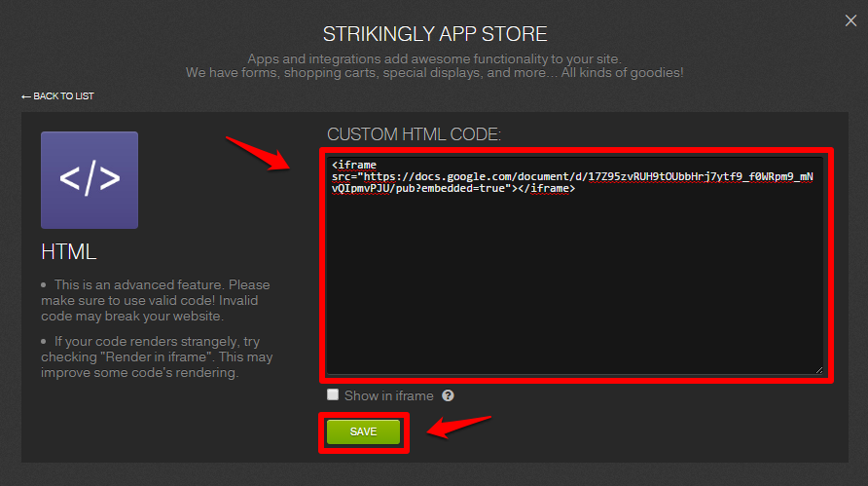The height and width of the screenshot is (486, 868).
Task: Go back to the app list
Action: click(57, 96)
